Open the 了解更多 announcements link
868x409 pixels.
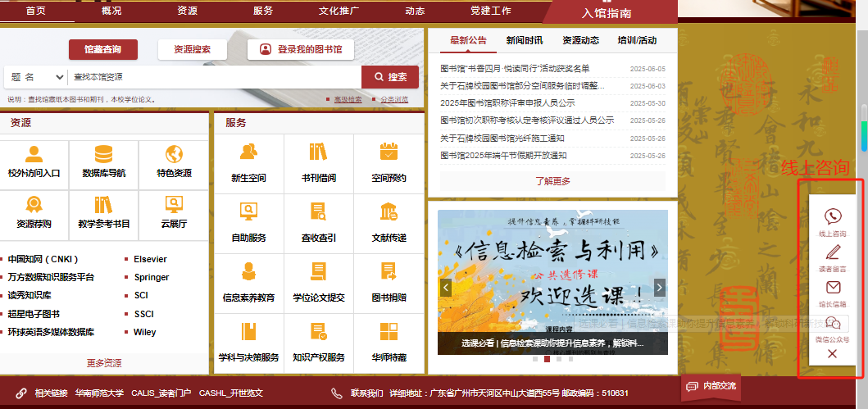tap(552, 181)
